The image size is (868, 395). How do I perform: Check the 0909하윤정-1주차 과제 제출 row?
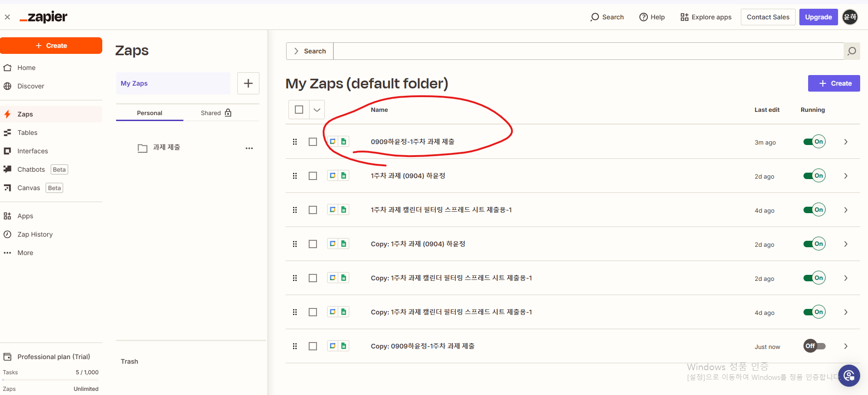[x=313, y=142]
